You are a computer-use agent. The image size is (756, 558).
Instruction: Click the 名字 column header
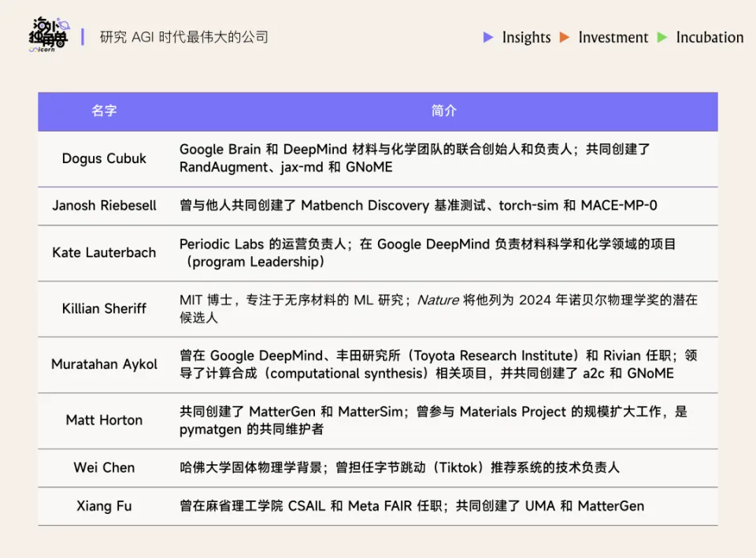(x=104, y=111)
